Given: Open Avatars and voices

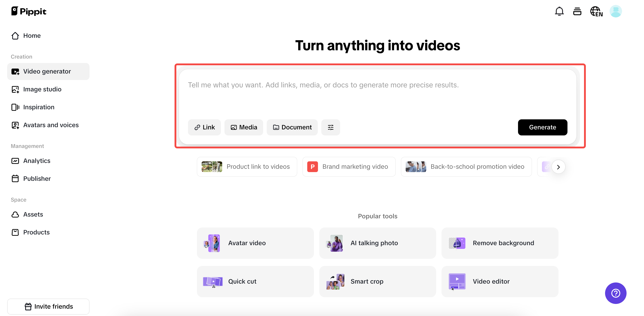Looking at the screenshot, I should click(51, 125).
